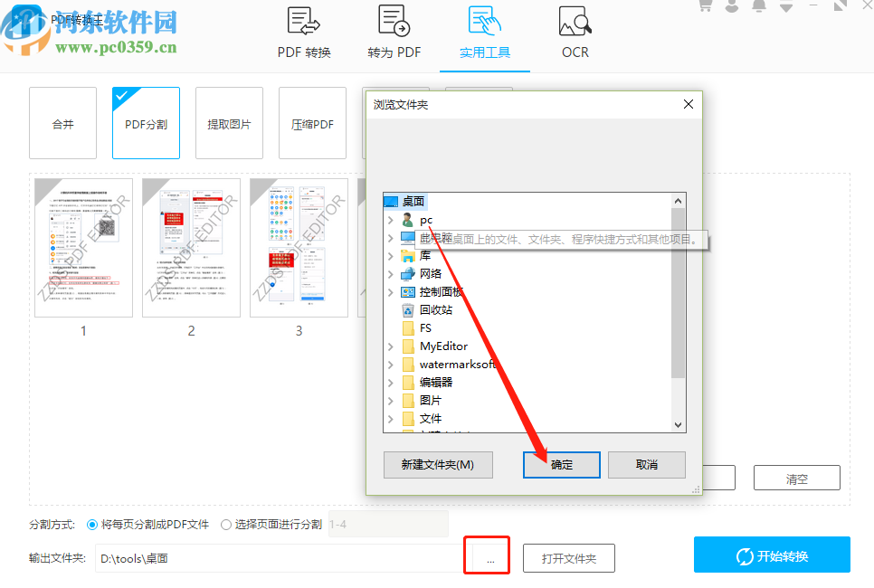Viewport: 874px width, 588px height.
Task: Select 回收站 in the folder tree
Action: coord(436,310)
